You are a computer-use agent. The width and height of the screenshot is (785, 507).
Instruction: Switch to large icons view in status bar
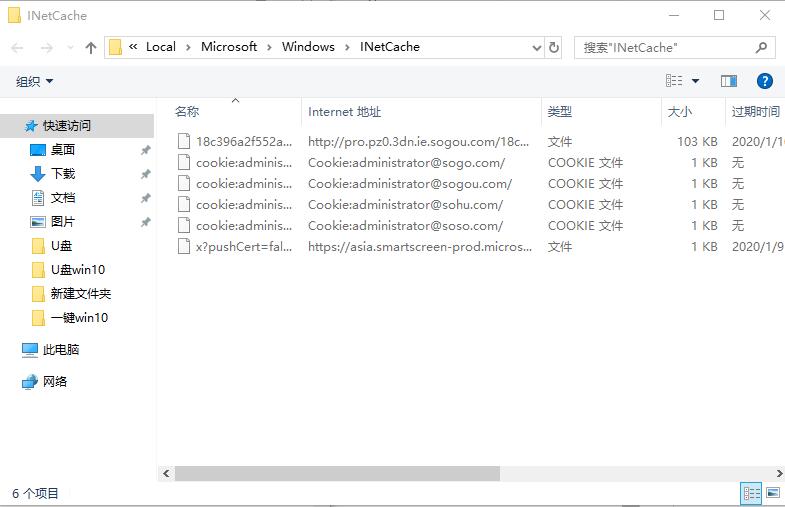pyautogui.click(x=773, y=493)
